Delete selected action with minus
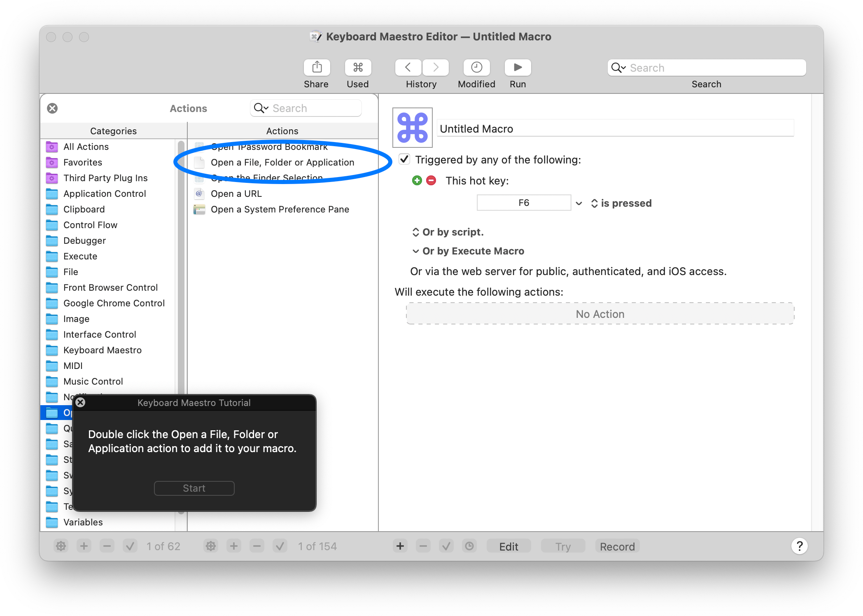The height and width of the screenshot is (616, 863). (423, 546)
